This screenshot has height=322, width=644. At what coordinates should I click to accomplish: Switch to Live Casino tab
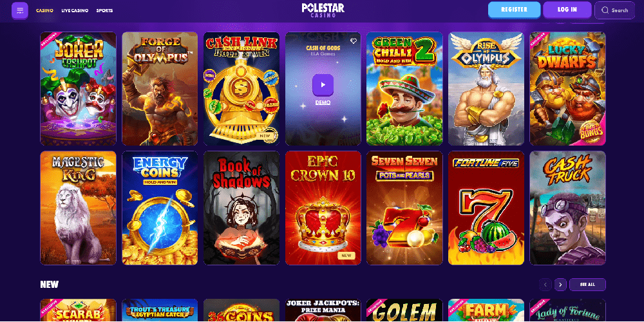(75, 10)
